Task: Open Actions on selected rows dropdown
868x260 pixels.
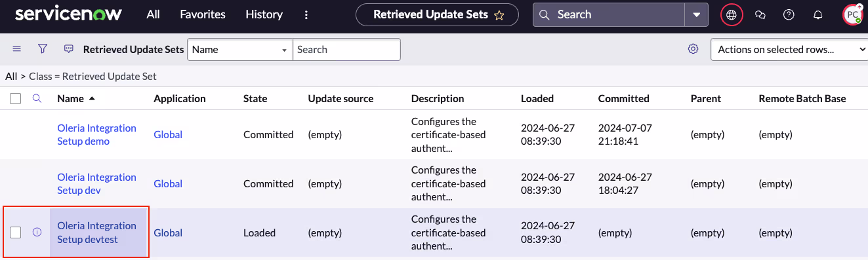Action: [789, 49]
